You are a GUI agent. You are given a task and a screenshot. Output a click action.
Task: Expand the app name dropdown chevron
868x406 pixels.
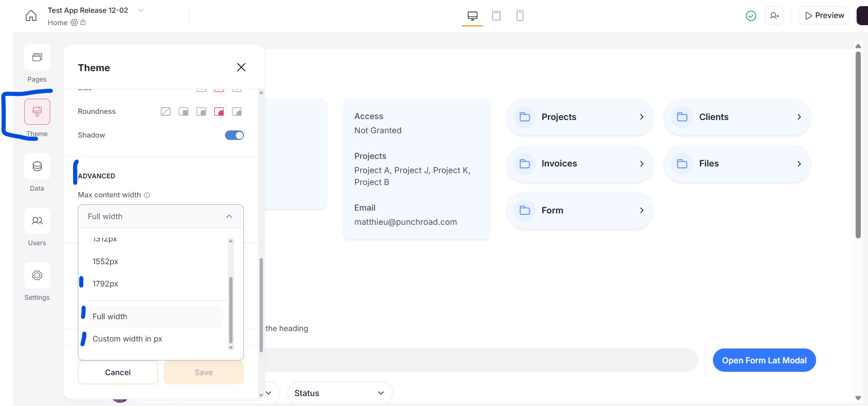point(140,10)
